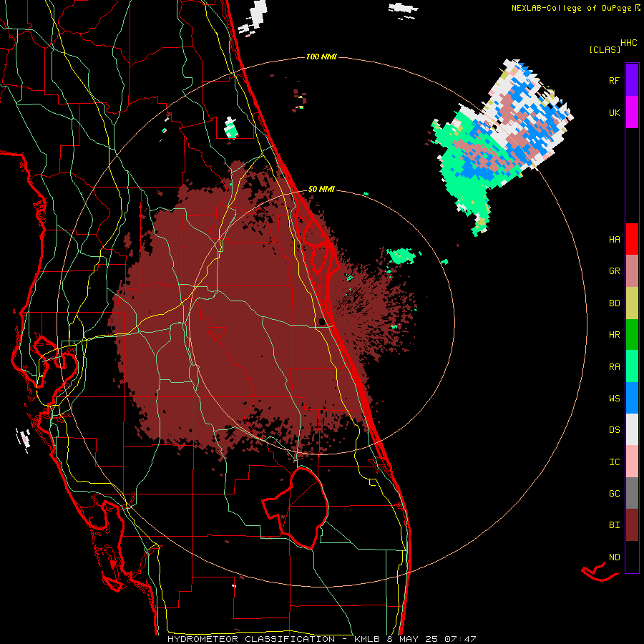Click the DS legend label
The image size is (644, 644).
point(614,430)
